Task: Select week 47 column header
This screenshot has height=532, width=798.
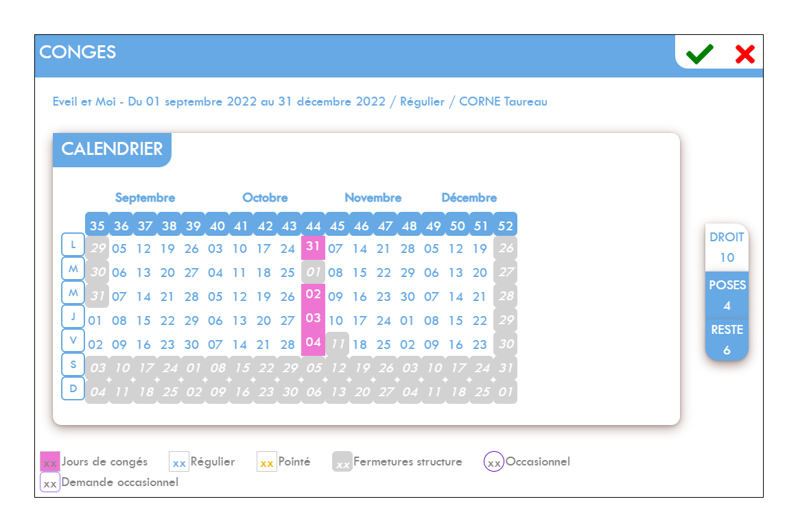Action: (385, 225)
